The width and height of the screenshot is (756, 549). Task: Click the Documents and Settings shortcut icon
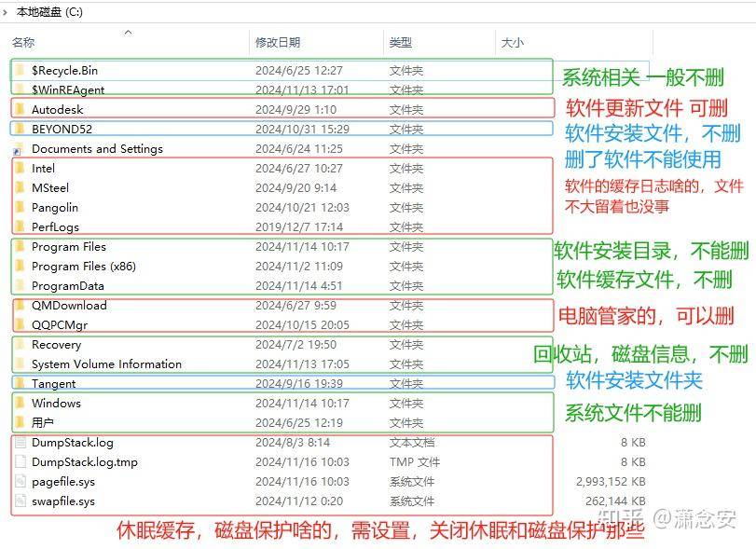click(x=19, y=149)
